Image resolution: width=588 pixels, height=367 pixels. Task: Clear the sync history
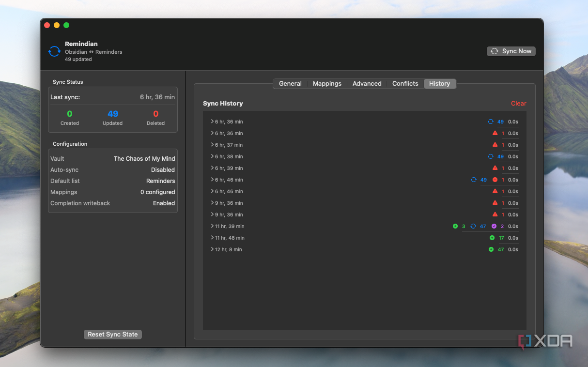click(x=518, y=103)
